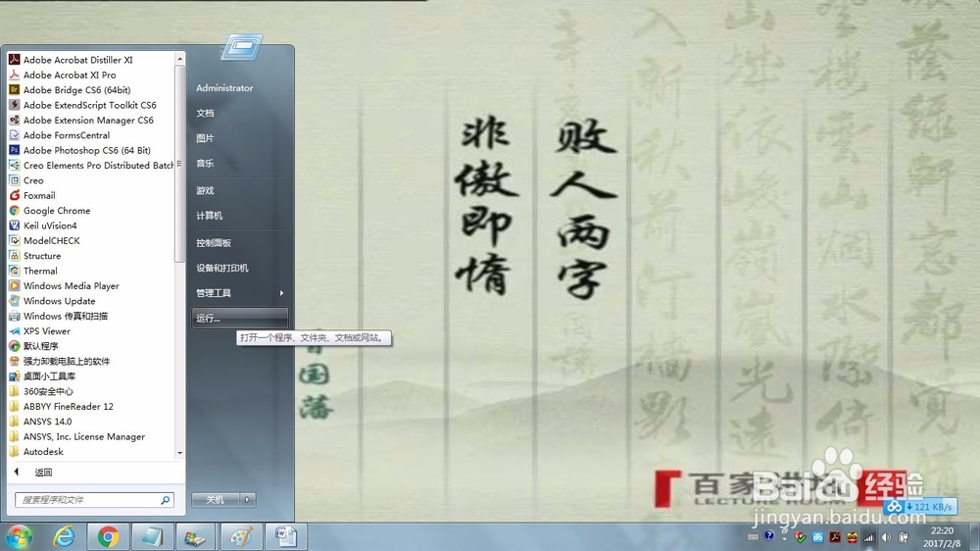
Task: Expand the 管理工具 submenu arrow
Action: tap(281, 293)
